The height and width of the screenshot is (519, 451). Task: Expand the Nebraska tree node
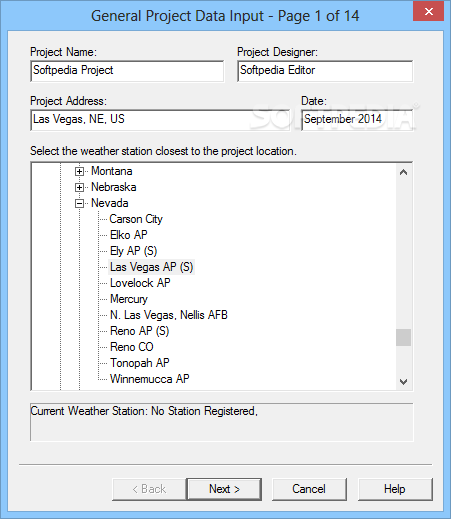point(79,187)
